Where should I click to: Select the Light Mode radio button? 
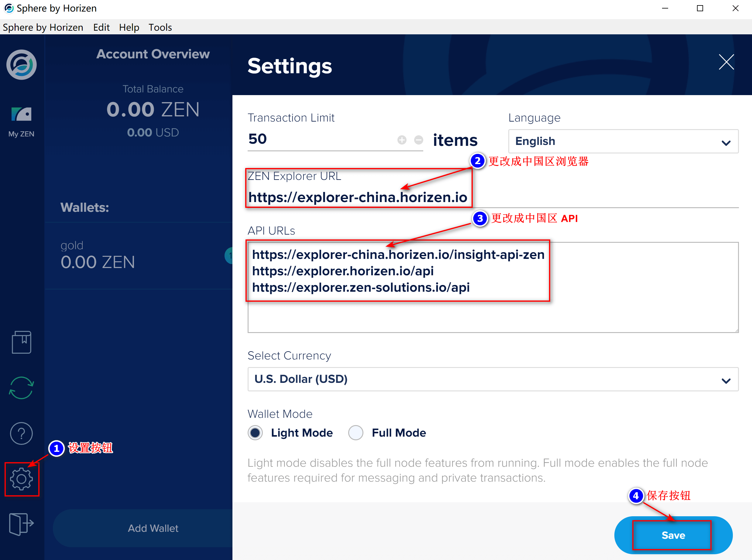click(255, 433)
